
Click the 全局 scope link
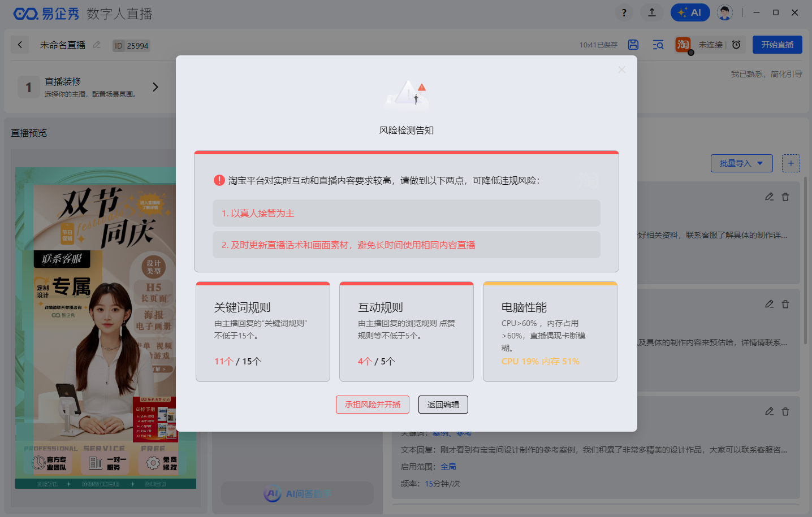(448, 467)
